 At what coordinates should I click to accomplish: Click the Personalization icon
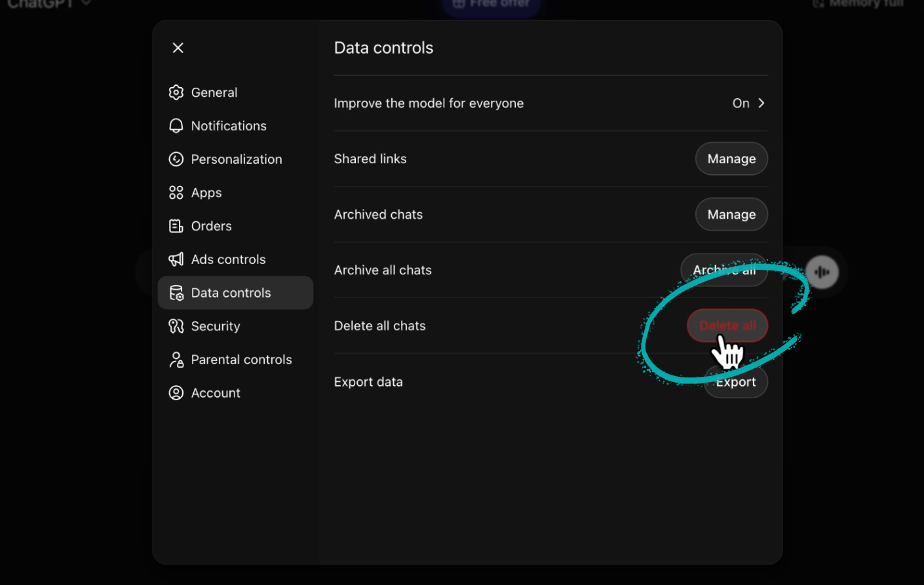point(176,159)
